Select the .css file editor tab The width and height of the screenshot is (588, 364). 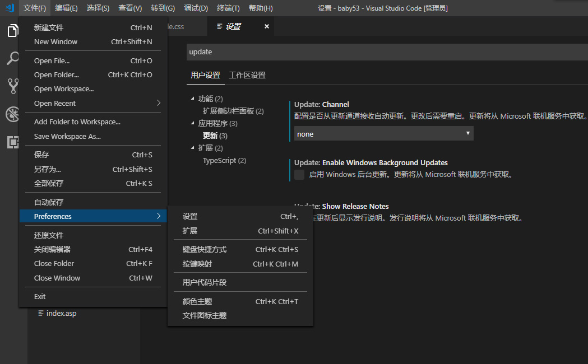pyautogui.click(x=187, y=26)
